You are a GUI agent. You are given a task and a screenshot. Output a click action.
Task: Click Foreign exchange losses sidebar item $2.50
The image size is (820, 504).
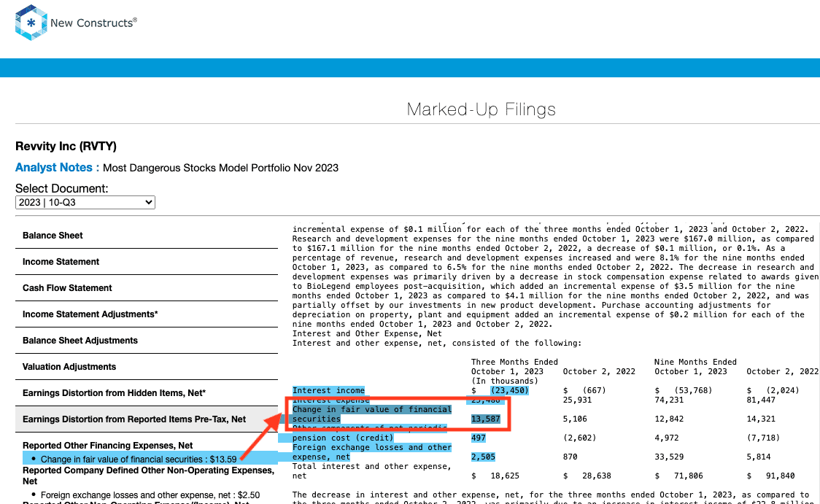click(150, 495)
